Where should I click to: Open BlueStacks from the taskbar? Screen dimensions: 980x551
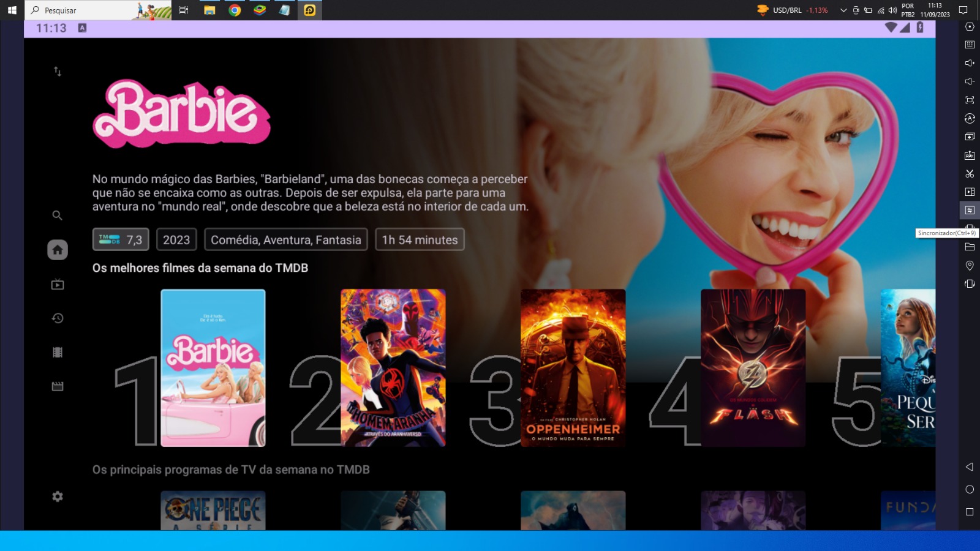click(260, 10)
